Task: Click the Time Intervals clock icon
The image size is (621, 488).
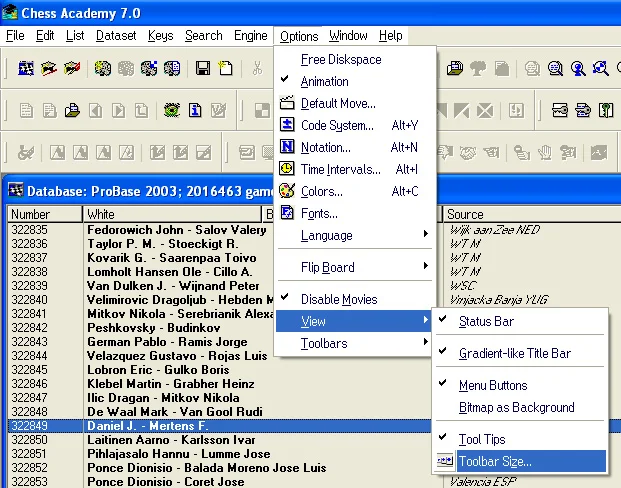Action: click(287, 169)
